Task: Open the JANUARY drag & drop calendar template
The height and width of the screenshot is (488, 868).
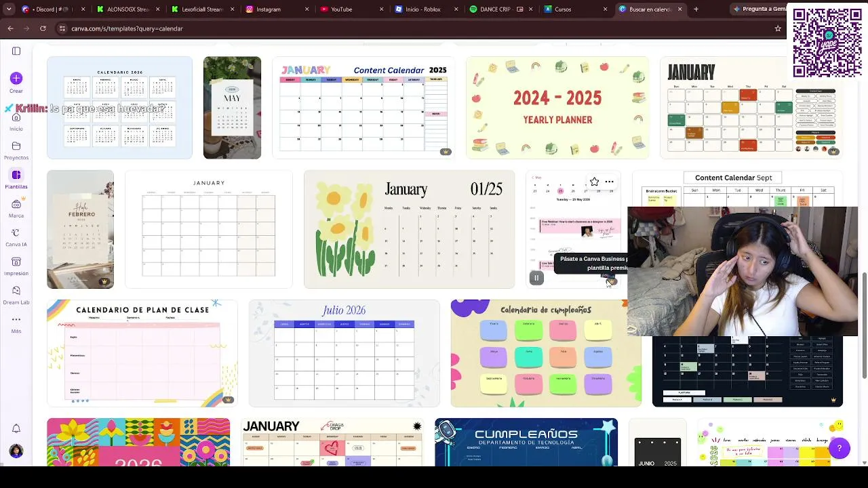Action: tap(332, 442)
